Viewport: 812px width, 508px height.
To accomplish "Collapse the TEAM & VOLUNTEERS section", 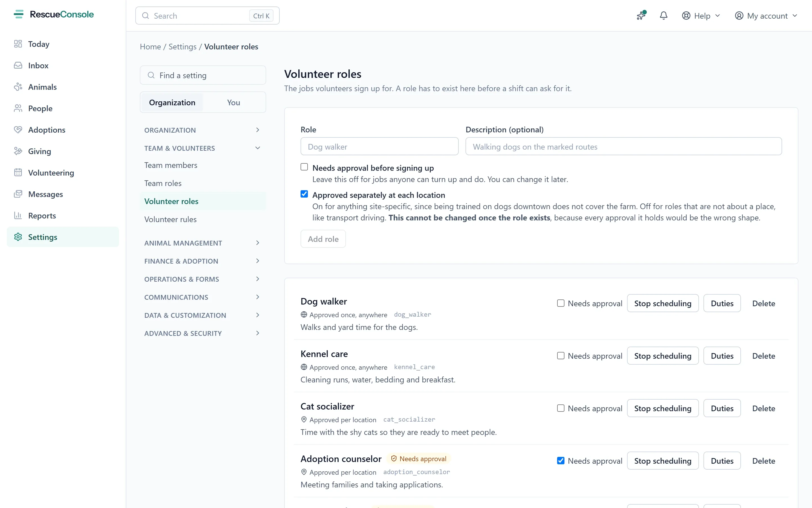I will pyautogui.click(x=203, y=148).
